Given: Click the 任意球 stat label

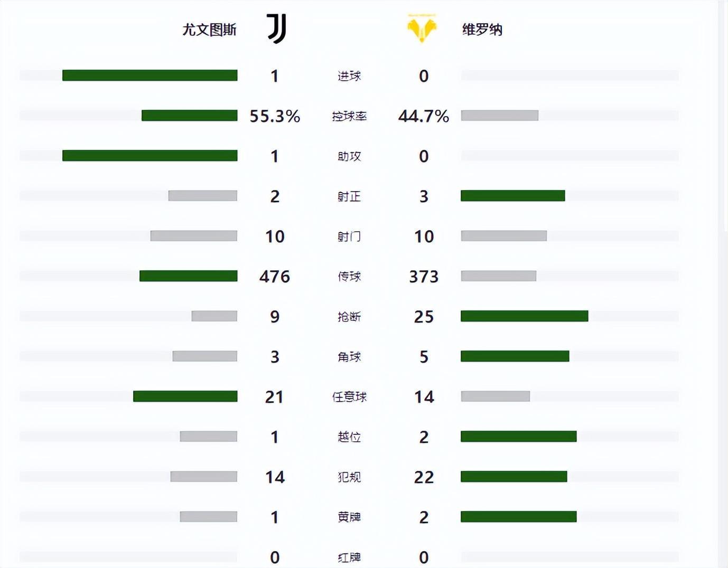Looking at the screenshot, I should (349, 397).
